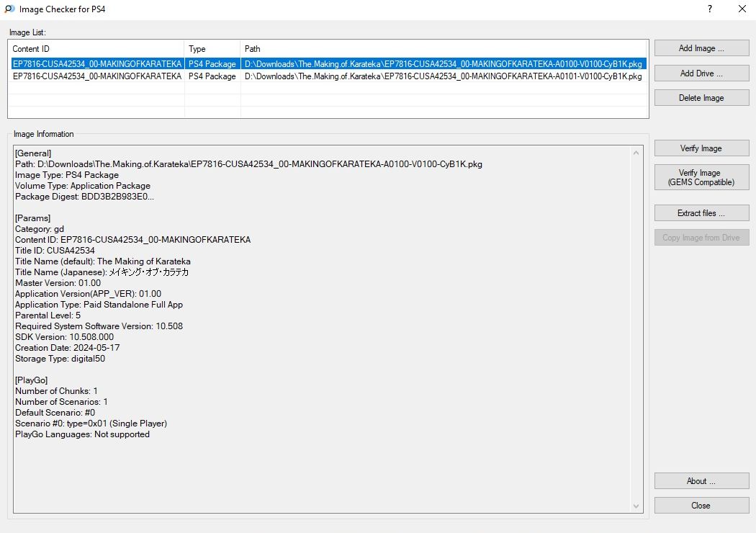Click the help question mark in title bar
Screen dimensions: 756x533
click(710, 9)
